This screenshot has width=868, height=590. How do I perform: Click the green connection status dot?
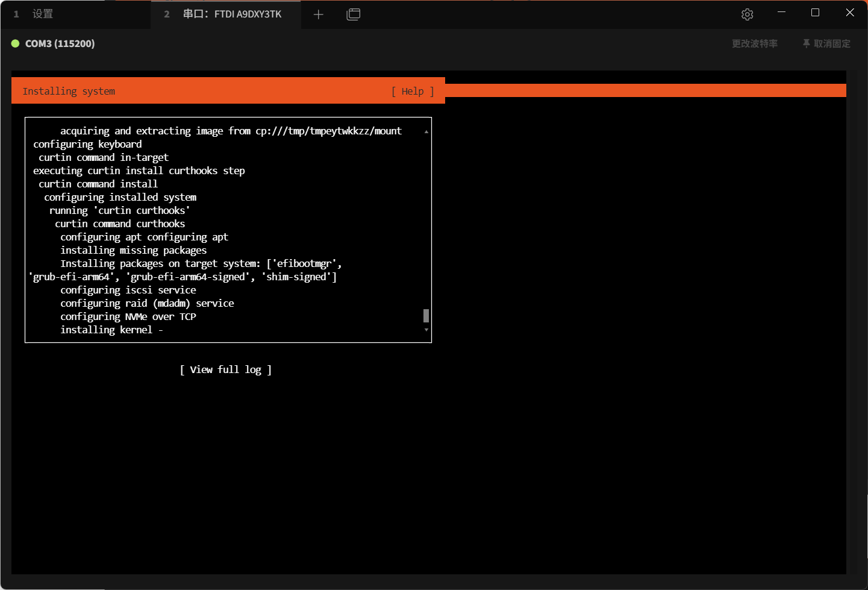point(16,43)
